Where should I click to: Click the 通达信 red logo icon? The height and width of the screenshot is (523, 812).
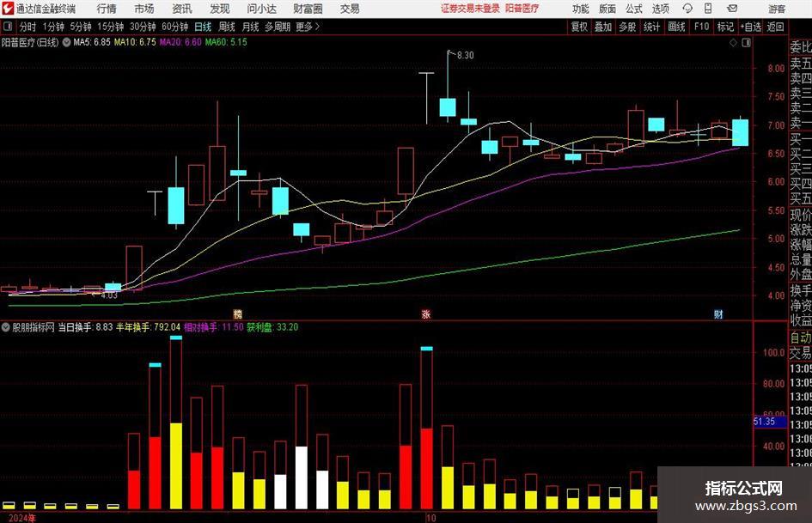(x=8, y=9)
